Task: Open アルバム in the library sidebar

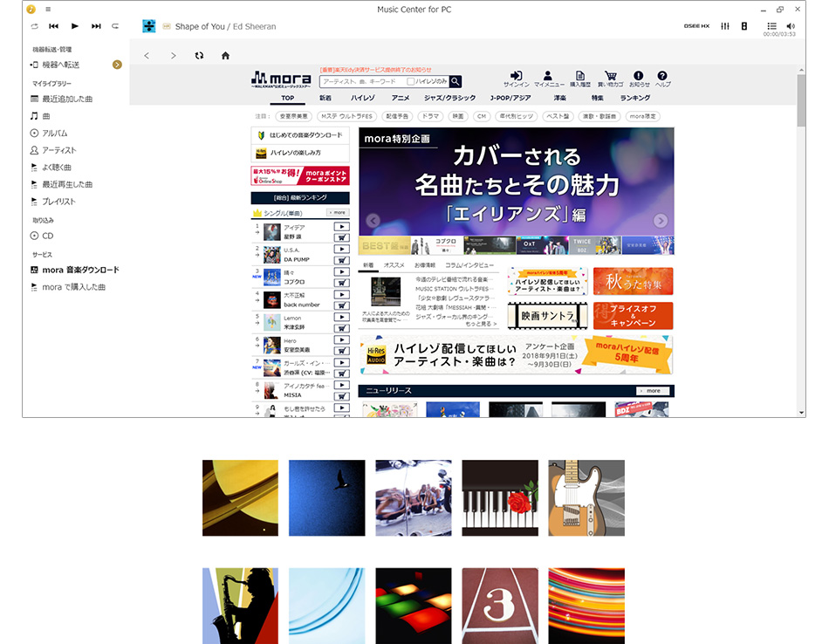Action: click(x=54, y=134)
